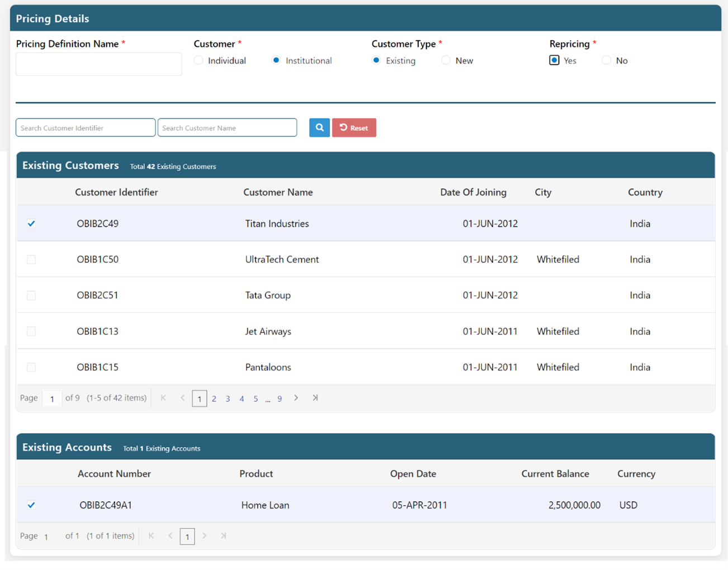
Task: Select customer identifier OBIB2C51
Action: 97,295
